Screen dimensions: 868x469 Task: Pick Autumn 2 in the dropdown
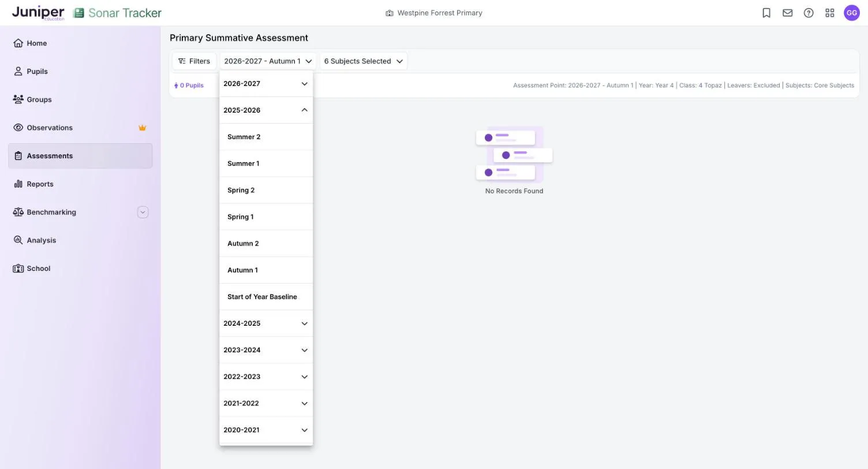point(266,243)
